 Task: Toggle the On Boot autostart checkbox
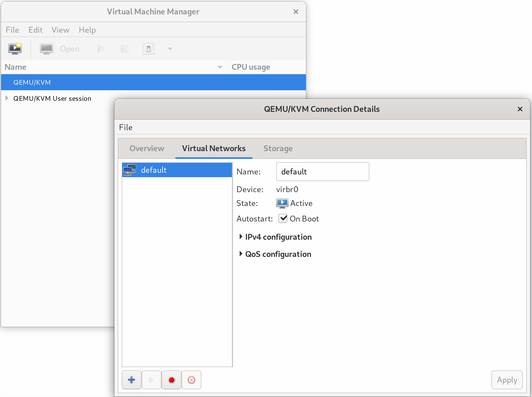click(283, 218)
